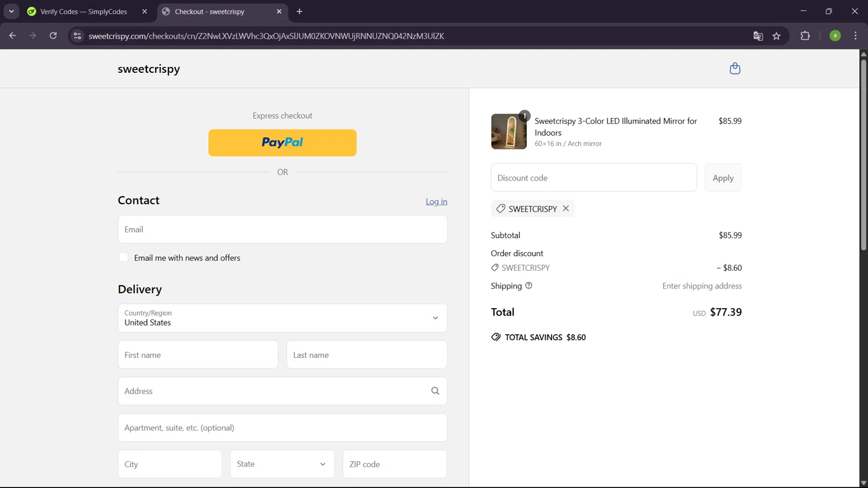Click the Log in link
868x488 pixels.
pyautogui.click(x=436, y=201)
